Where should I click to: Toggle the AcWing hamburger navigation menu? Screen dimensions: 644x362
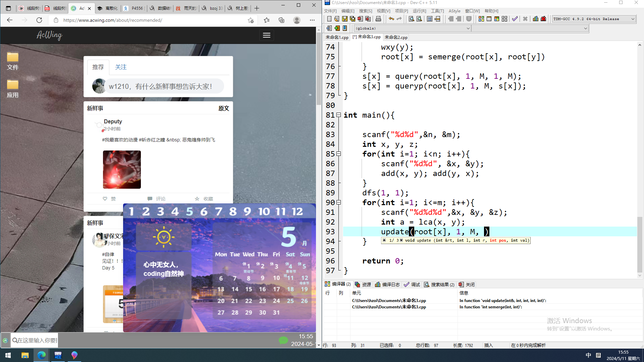(267, 35)
